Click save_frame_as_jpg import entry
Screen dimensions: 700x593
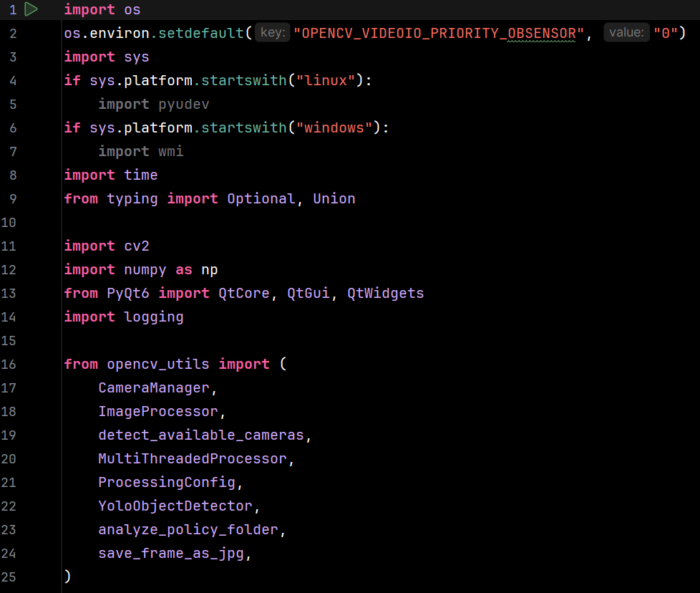click(171, 553)
